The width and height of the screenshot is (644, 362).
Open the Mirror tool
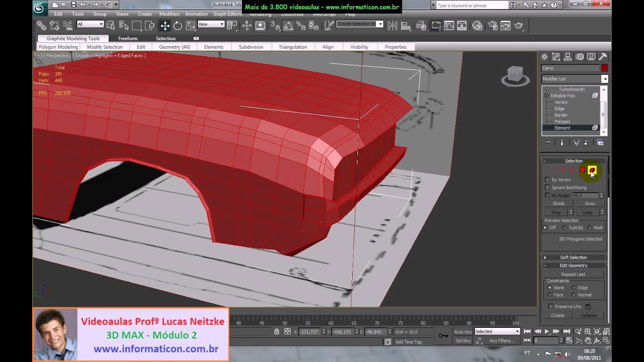pyautogui.click(x=392, y=26)
